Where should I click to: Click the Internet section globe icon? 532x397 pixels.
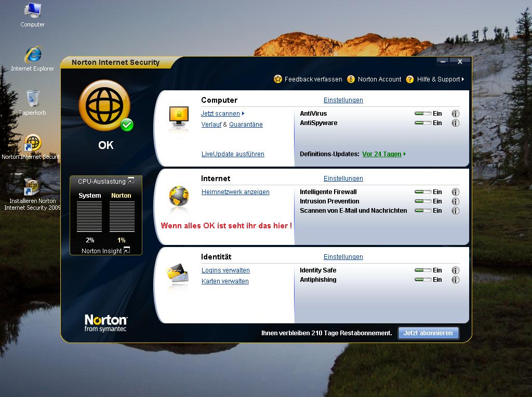pyautogui.click(x=179, y=196)
